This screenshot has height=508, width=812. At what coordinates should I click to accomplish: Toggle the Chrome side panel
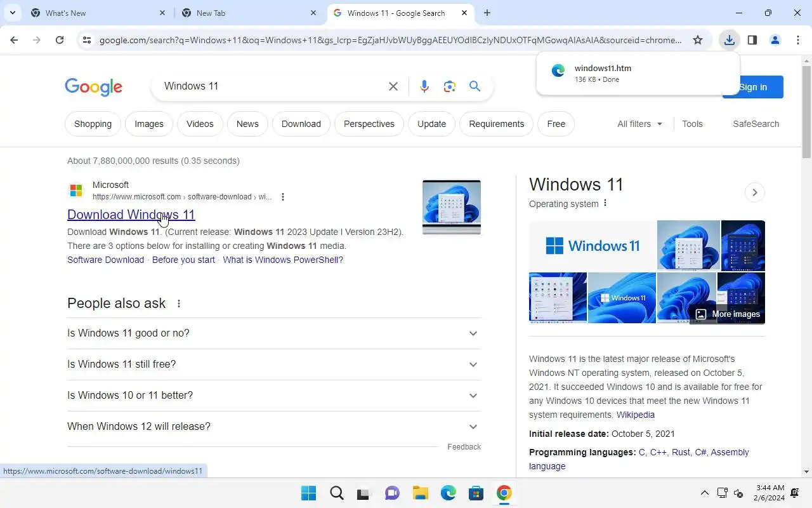coord(752,40)
